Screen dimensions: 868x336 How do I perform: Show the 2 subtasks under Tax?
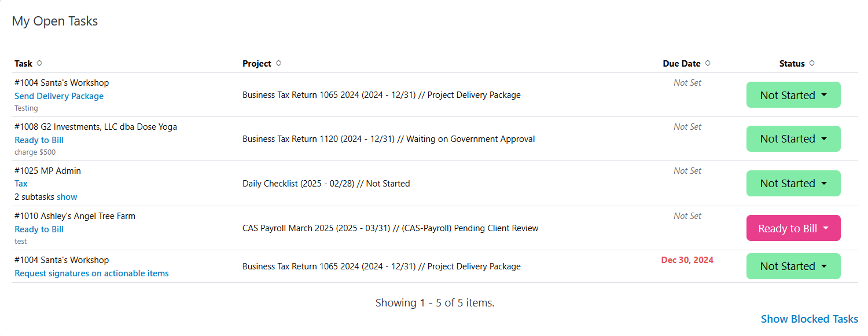67,197
